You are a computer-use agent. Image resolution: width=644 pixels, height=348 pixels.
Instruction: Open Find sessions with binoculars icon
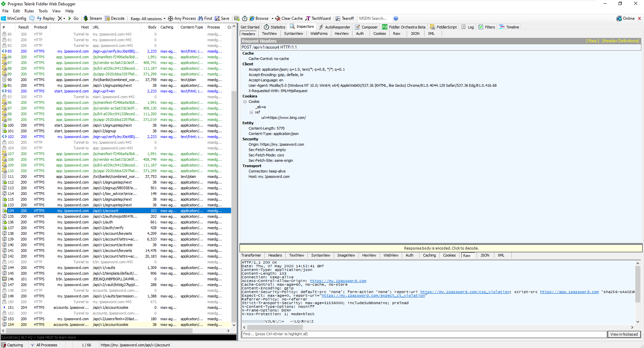205,18
